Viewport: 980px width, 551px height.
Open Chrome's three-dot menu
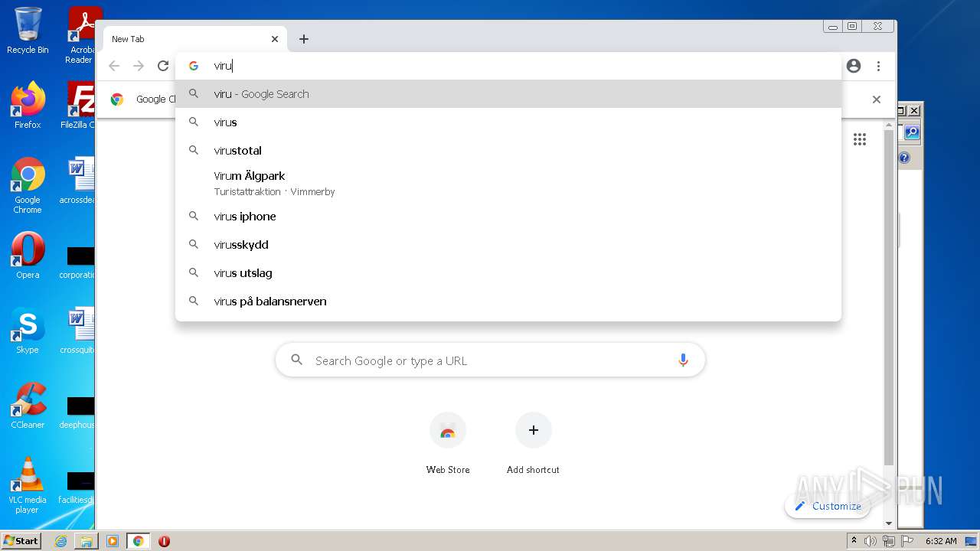(x=878, y=66)
